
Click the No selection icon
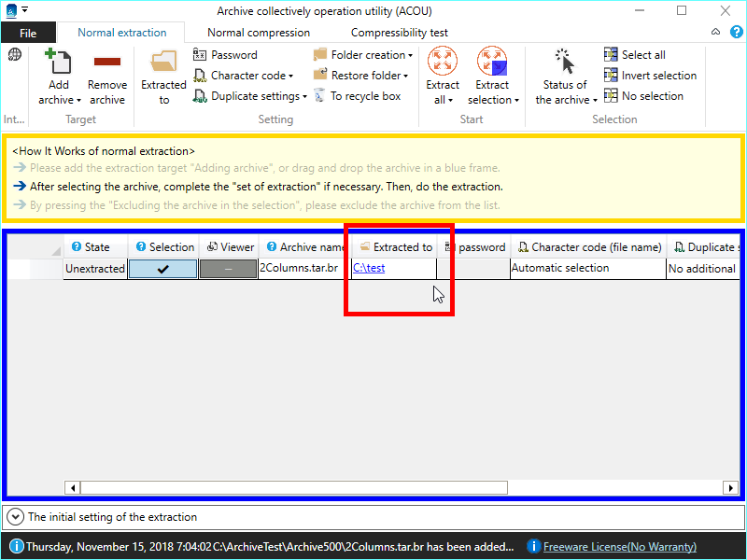pos(612,96)
